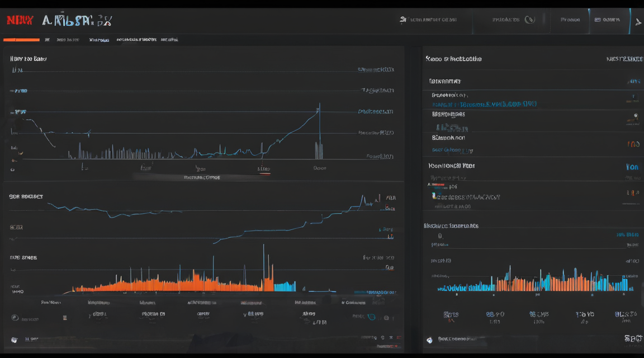Click the large blue value in the right panel
This screenshot has height=358, width=644.
coord(632,167)
